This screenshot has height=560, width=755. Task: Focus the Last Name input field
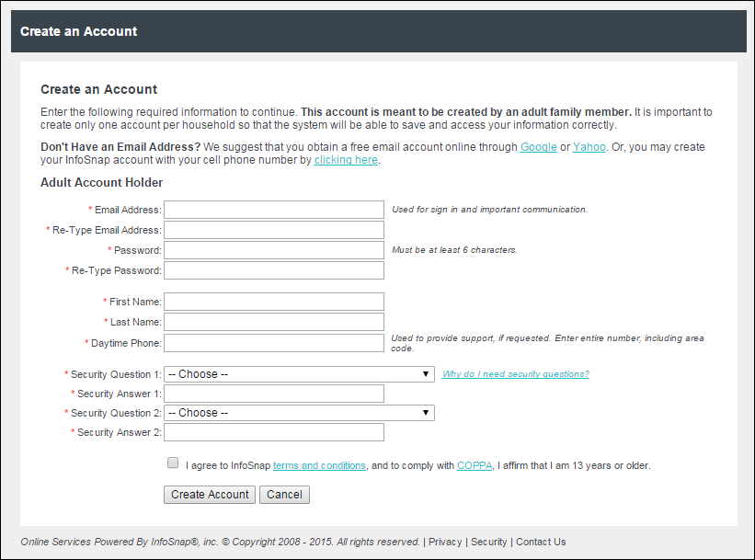(x=274, y=322)
